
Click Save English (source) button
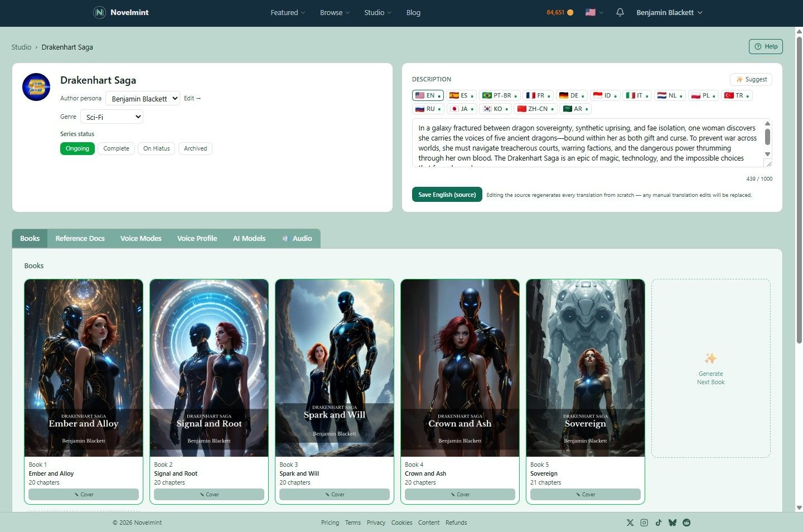coord(447,195)
